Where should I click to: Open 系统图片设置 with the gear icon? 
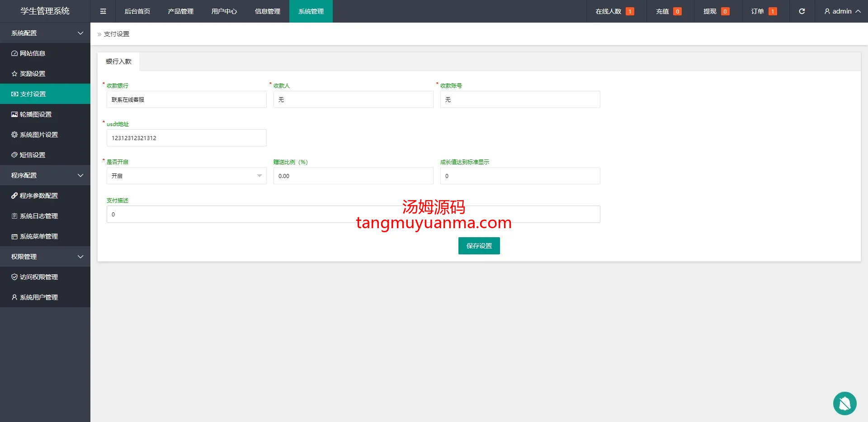point(38,135)
